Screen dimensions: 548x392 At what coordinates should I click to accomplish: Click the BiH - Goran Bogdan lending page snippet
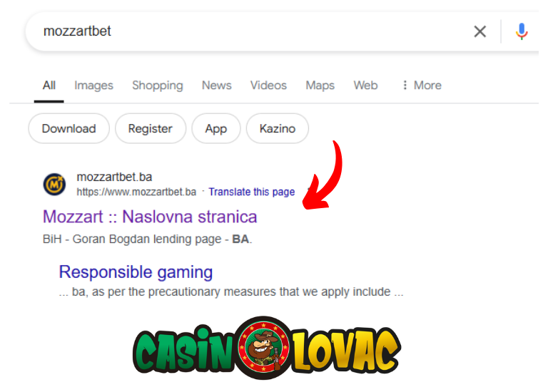coord(147,239)
